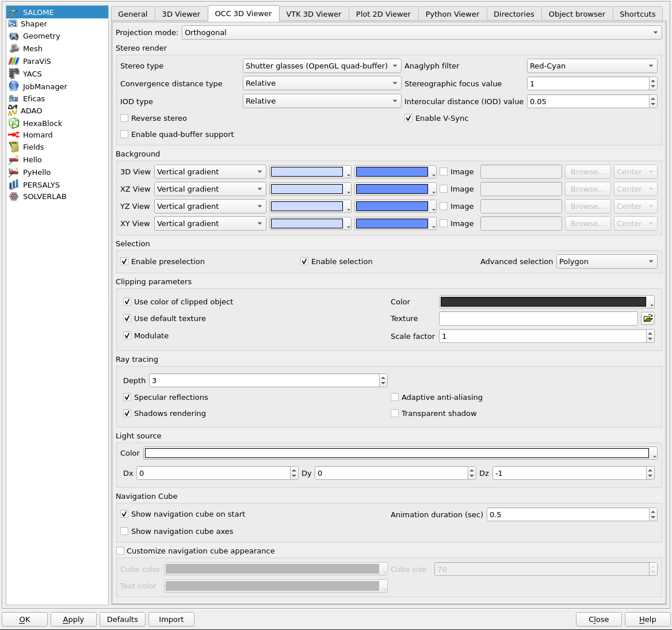Select the HexaBlock cube icon
672x630 pixels.
[x=14, y=124]
